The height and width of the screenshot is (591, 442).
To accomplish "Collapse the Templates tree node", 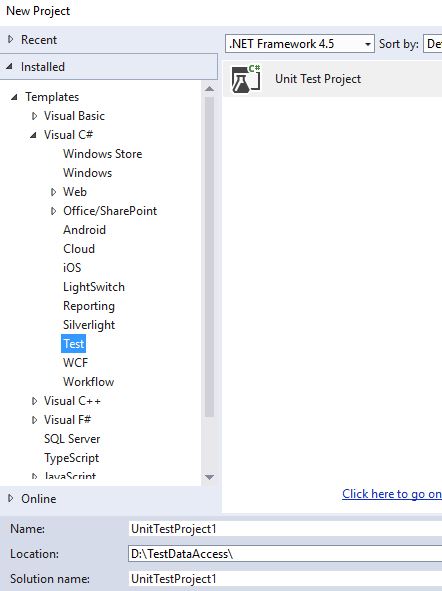I will point(14,97).
